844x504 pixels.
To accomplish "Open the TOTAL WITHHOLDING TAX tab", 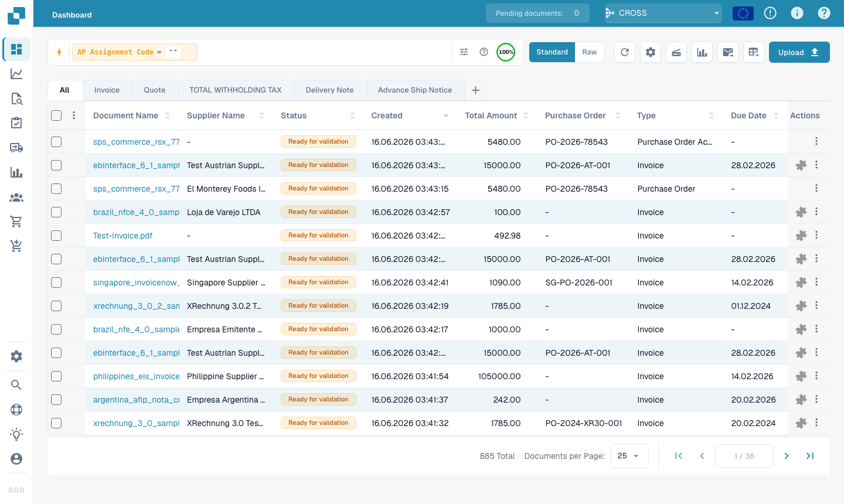I will [236, 90].
